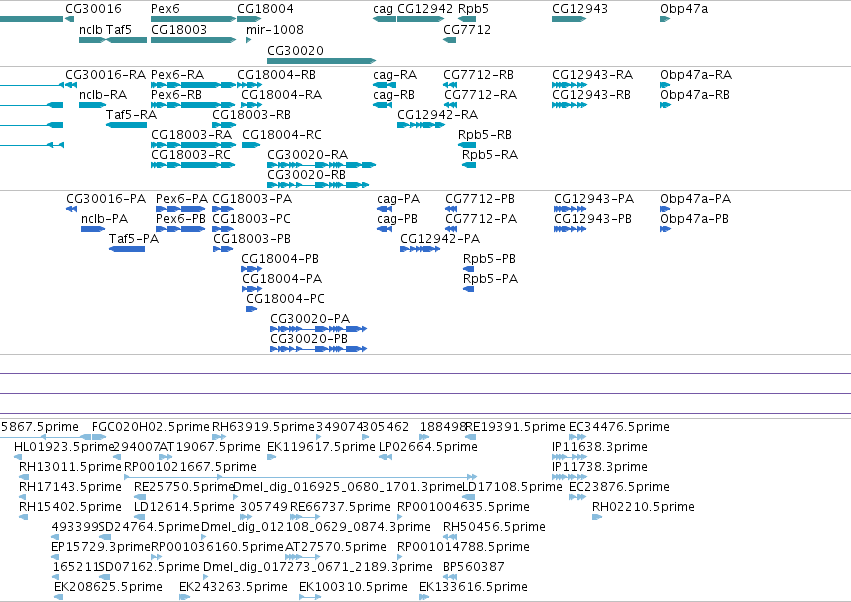The image size is (851, 602).
Task: Open the EK100310.5prime EST label
Action: click(353, 587)
